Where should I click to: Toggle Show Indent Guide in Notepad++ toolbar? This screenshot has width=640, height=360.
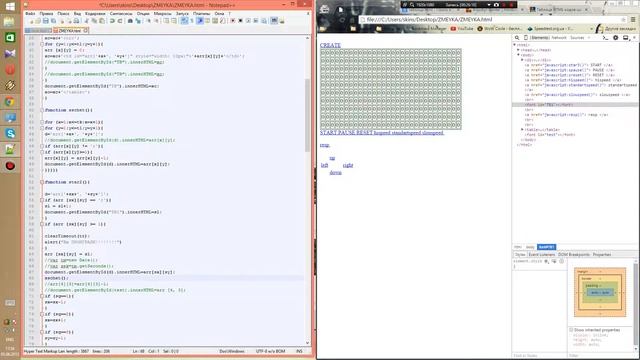pyautogui.click(x=200, y=21)
